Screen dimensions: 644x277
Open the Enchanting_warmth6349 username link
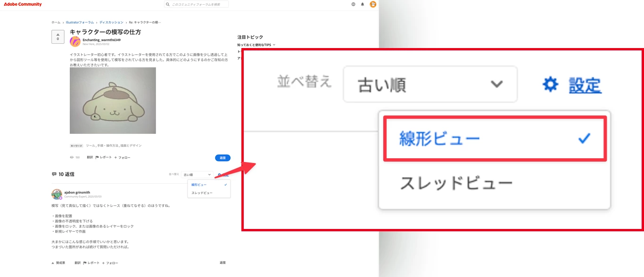[x=101, y=40]
